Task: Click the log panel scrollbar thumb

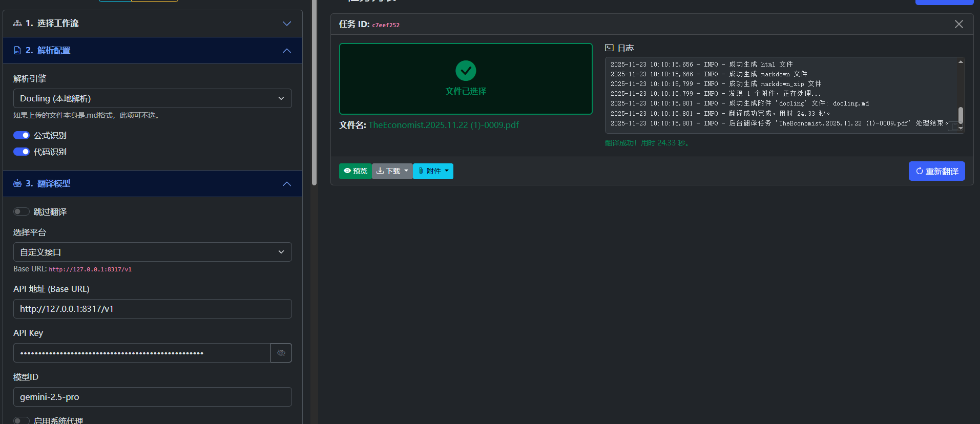Action: [961, 115]
